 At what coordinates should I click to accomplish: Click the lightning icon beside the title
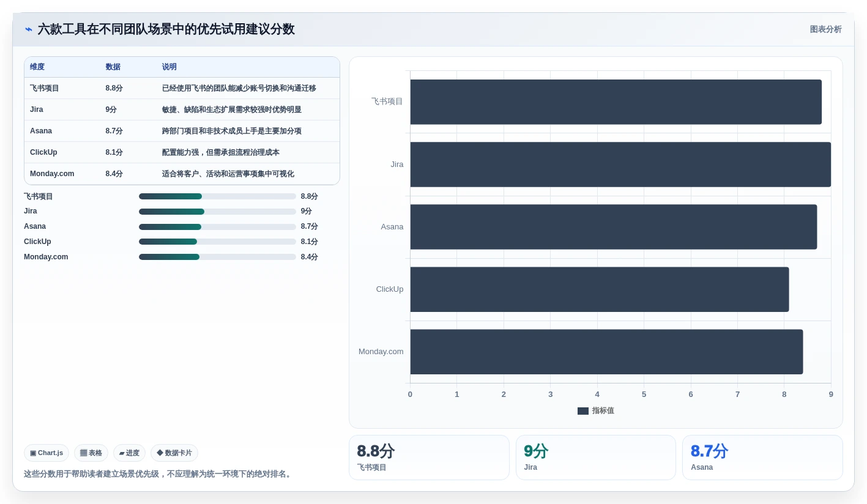tap(29, 29)
